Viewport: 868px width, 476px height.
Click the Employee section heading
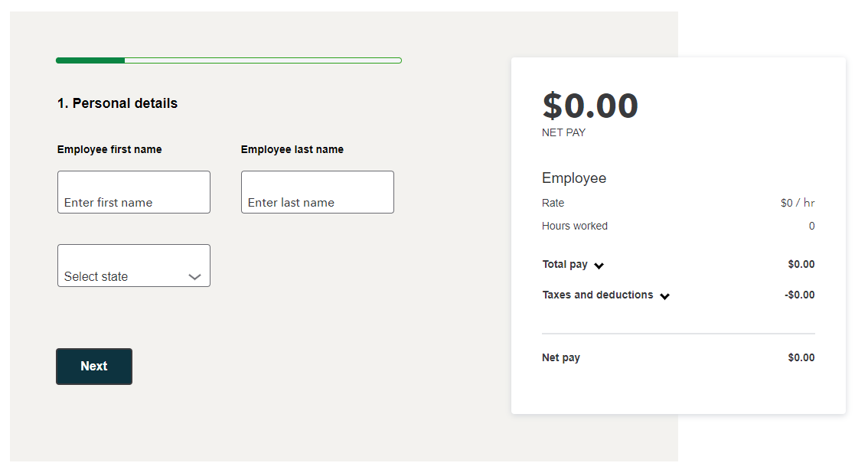[574, 178]
